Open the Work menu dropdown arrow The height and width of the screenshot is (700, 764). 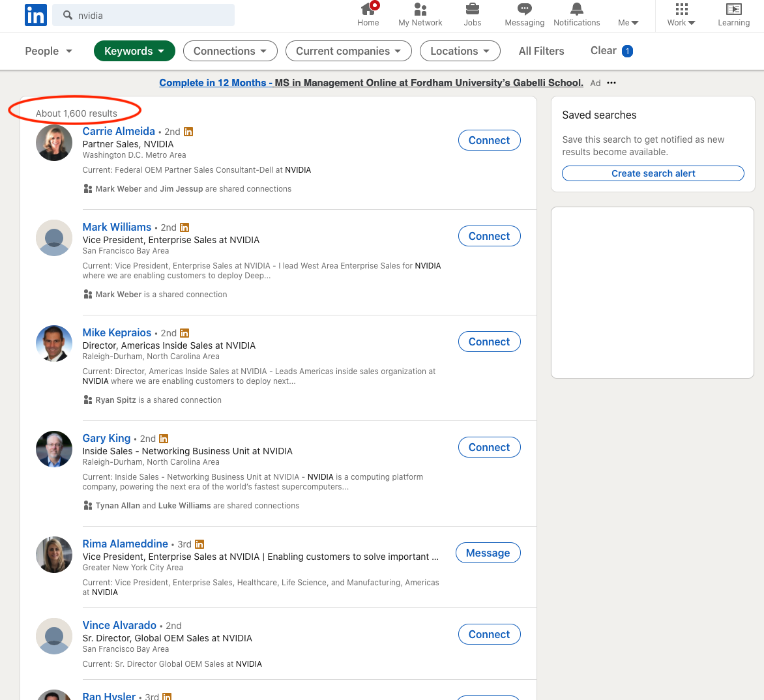point(692,23)
